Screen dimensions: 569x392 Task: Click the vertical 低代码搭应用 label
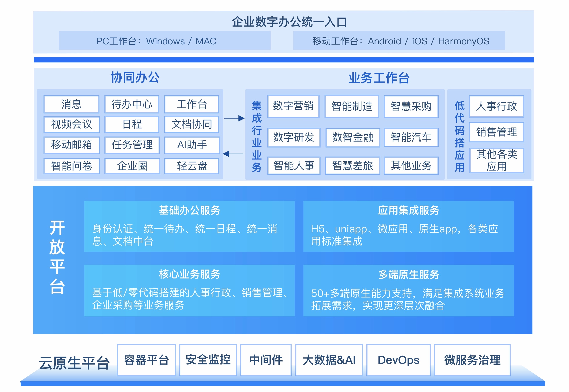click(459, 136)
